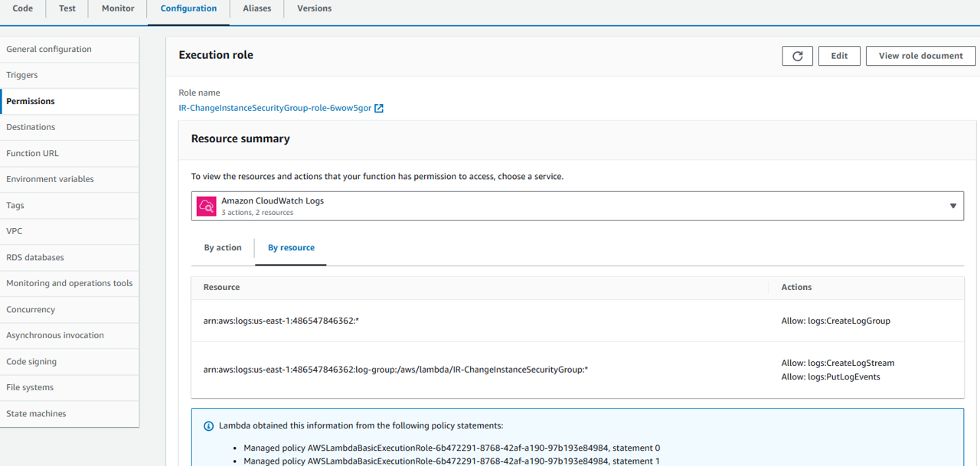980x466 pixels.
Task: Go to Environment variables settings
Action: 50,179
